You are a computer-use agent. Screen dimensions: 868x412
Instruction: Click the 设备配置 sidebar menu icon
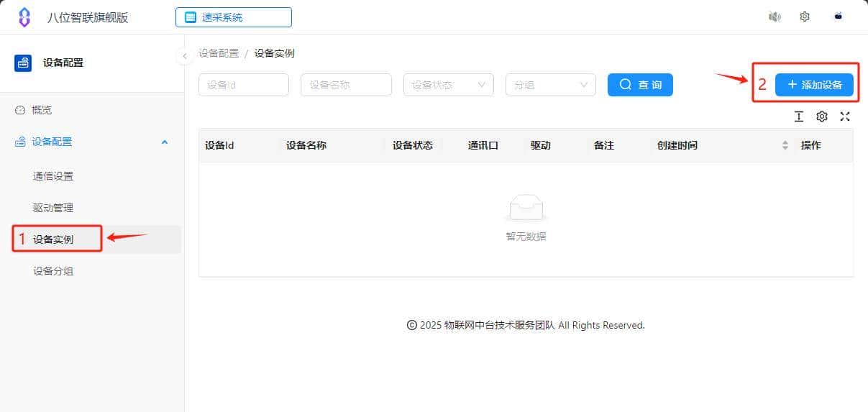[20, 142]
